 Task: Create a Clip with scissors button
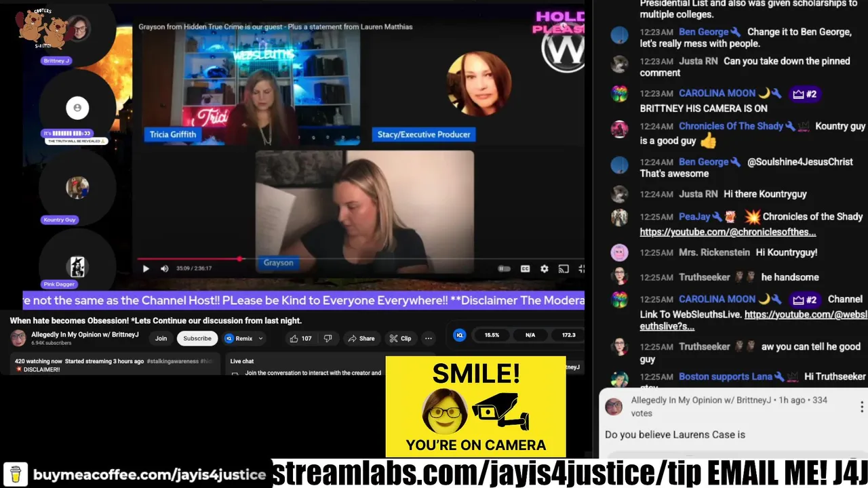point(400,338)
